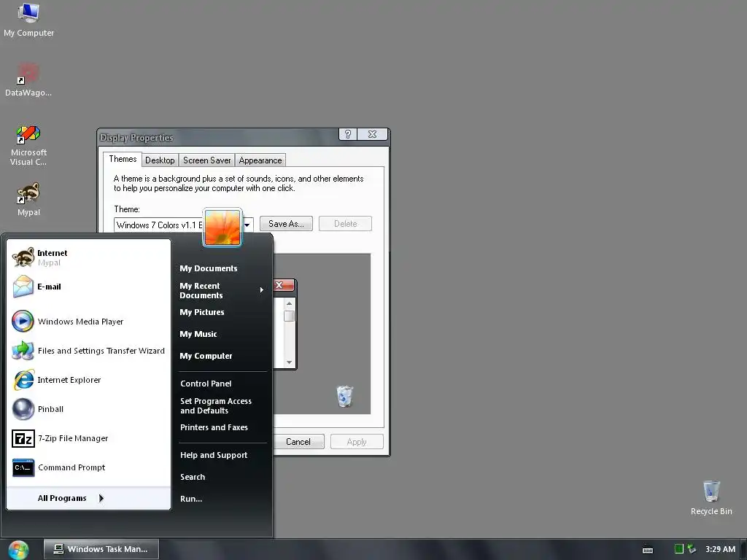Image resolution: width=747 pixels, height=560 pixels.
Task: Click the Start orb button
Action: [x=18, y=550]
